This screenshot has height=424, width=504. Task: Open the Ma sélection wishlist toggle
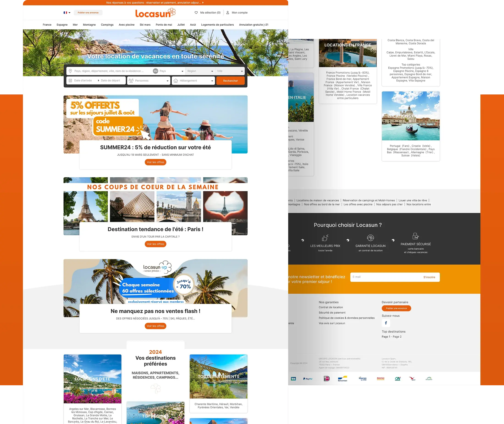[207, 13]
